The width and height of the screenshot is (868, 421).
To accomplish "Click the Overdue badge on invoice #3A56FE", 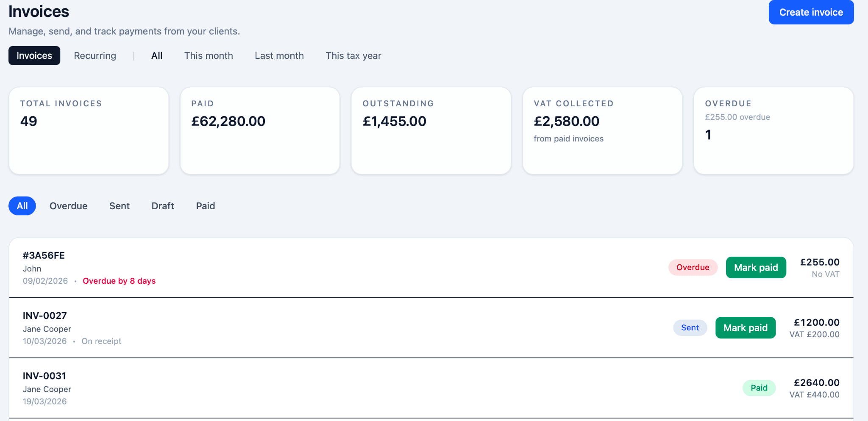I will (x=693, y=267).
